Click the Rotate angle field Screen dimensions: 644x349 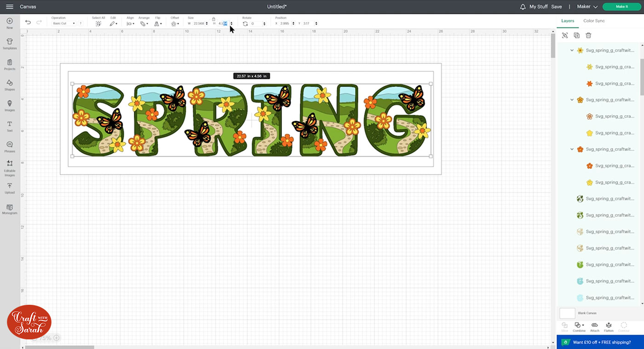point(257,23)
